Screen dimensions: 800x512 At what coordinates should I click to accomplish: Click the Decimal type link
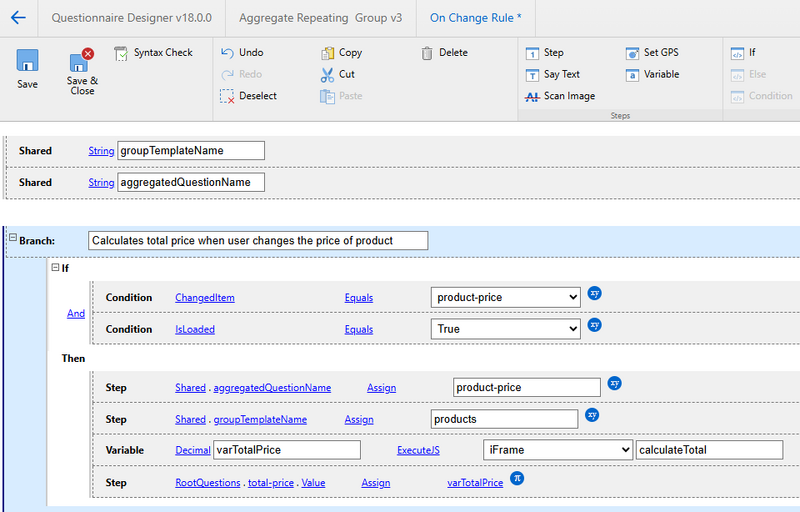tap(193, 450)
